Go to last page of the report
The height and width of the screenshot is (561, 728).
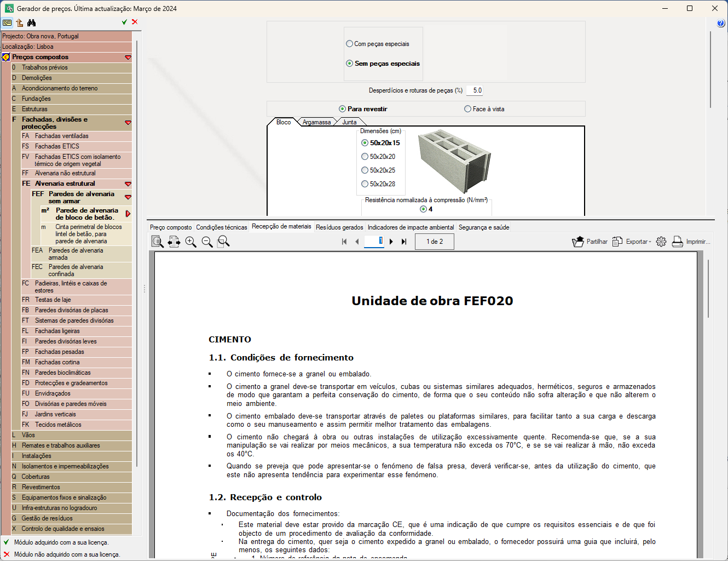[x=404, y=242]
